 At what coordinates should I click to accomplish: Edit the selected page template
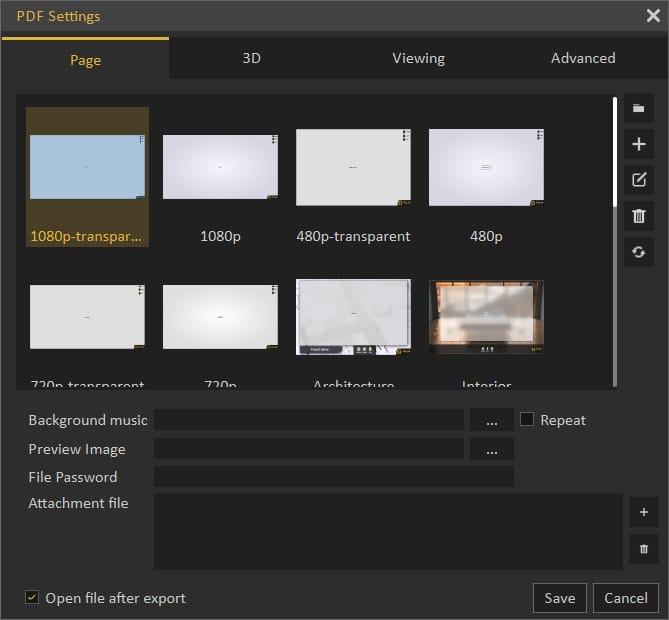click(x=639, y=180)
